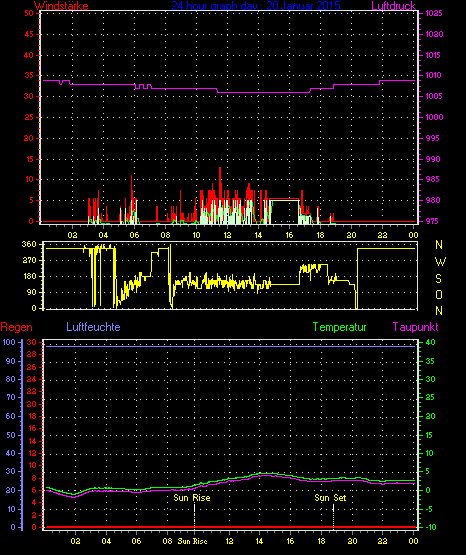The height and width of the screenshot is (555, 466).
Task: Click the 1010 pressure axis value
Action: coord(434,75)
